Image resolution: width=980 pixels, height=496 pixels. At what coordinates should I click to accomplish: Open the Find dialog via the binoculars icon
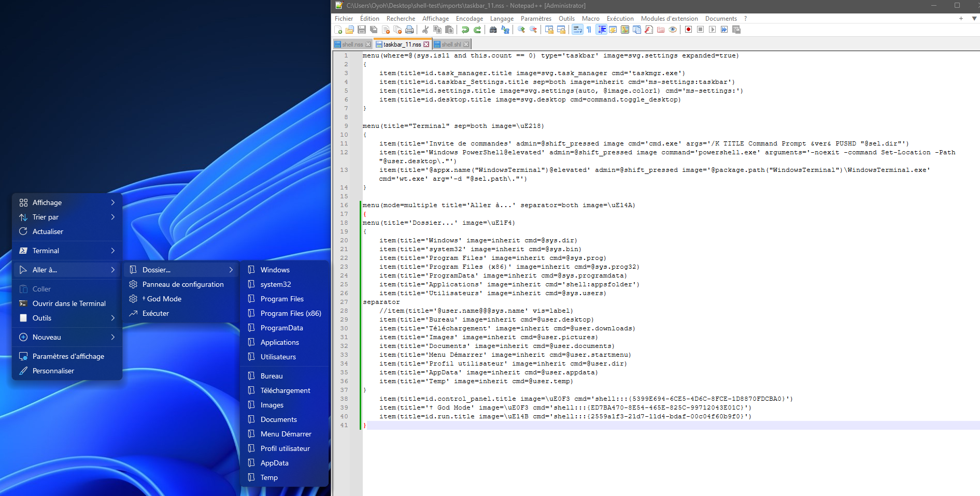pyautogui.click(x=493, y=30)
